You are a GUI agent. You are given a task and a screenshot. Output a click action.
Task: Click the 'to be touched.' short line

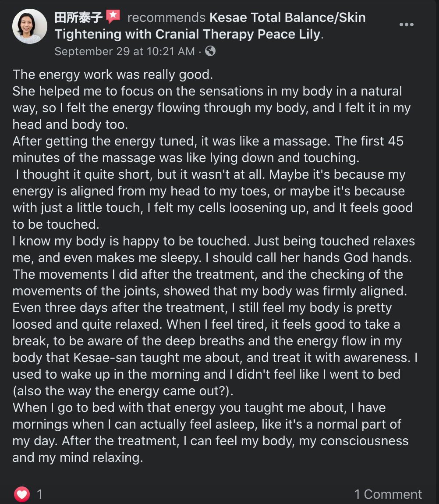(x=56, y=224)
